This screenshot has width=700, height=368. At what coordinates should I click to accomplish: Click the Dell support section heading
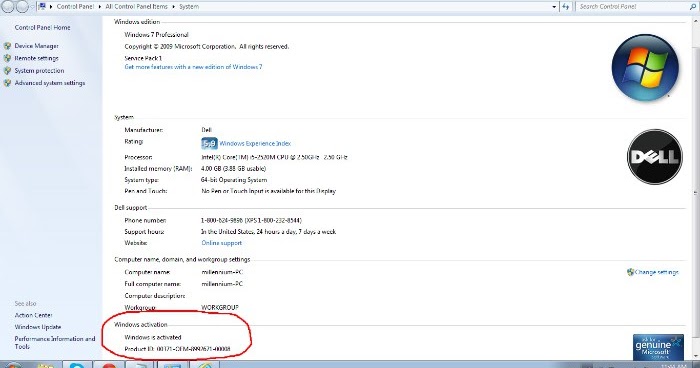click(130, 208)
